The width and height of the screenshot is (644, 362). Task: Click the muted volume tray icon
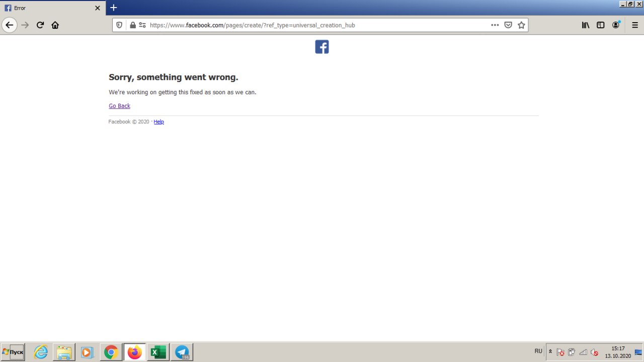tap(594, 352)
